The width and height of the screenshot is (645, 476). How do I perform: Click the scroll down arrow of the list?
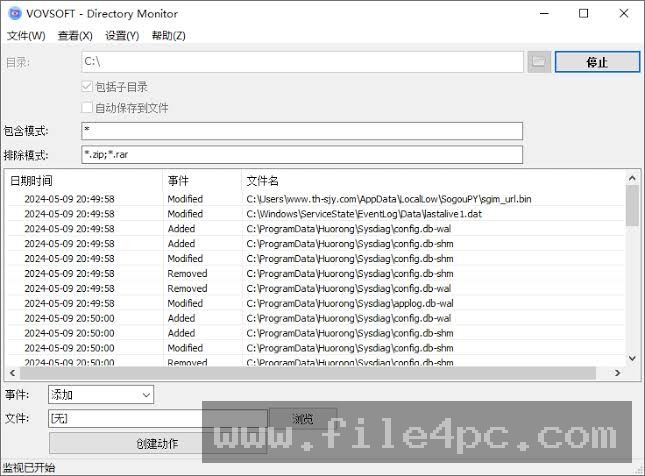[632, 359]
